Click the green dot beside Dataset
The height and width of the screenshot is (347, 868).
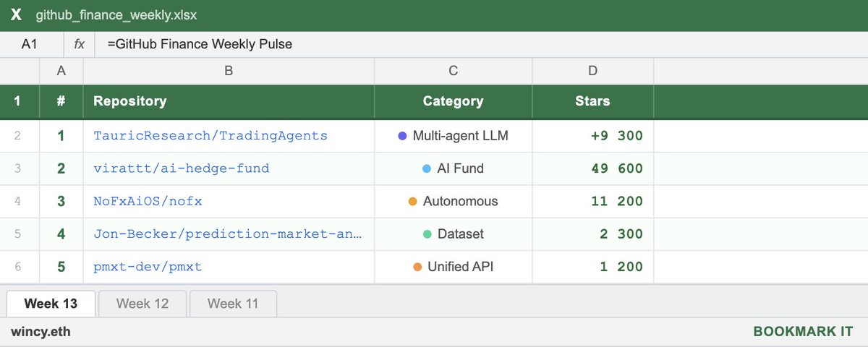427,234
